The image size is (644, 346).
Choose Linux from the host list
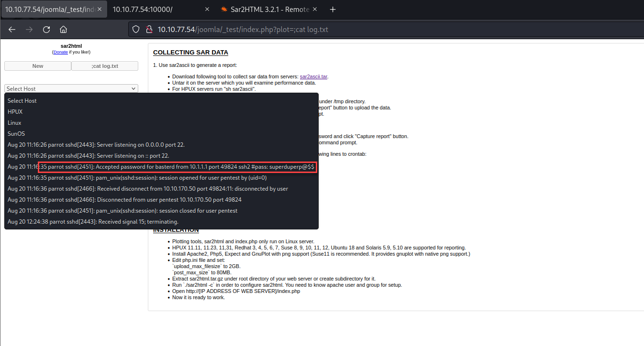[x=14, y=122]
